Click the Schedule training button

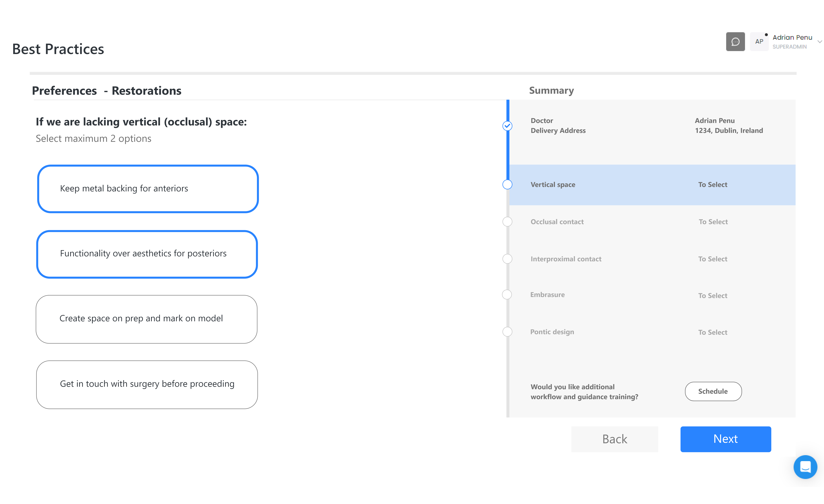click(713, 391)
